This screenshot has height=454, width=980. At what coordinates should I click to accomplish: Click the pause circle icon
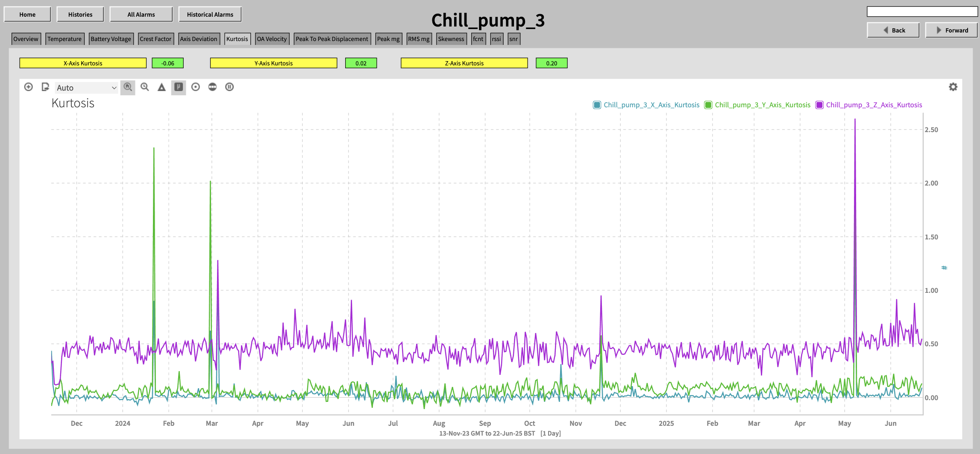tap(229, 87)
